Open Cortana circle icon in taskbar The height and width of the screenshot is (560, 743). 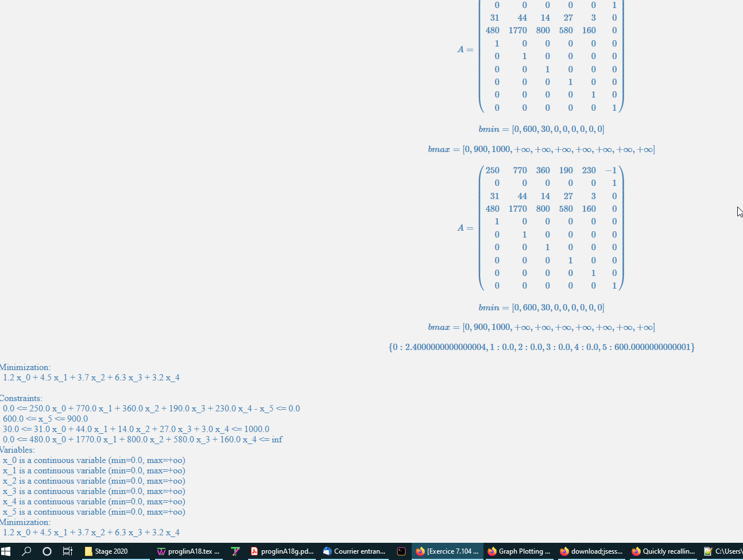coord(47,551)
